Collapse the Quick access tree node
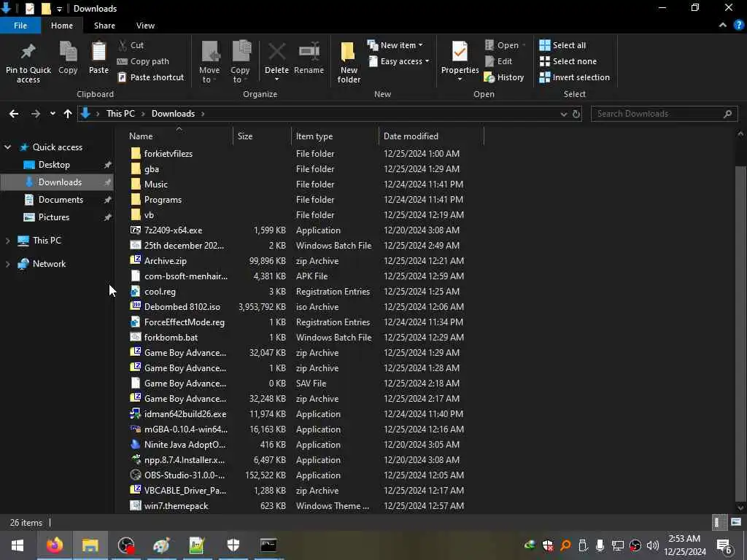The image size is (747, 560). [7, 147]
